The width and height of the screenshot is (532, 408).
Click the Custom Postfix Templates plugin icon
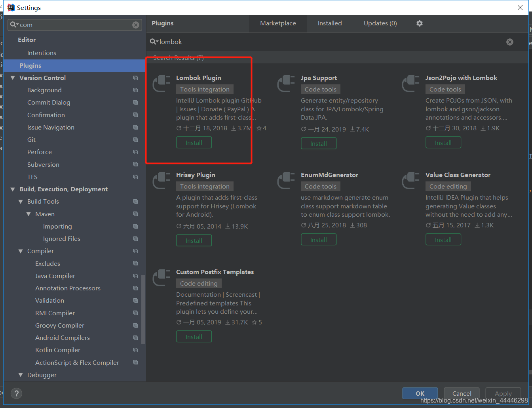point(161,277)
